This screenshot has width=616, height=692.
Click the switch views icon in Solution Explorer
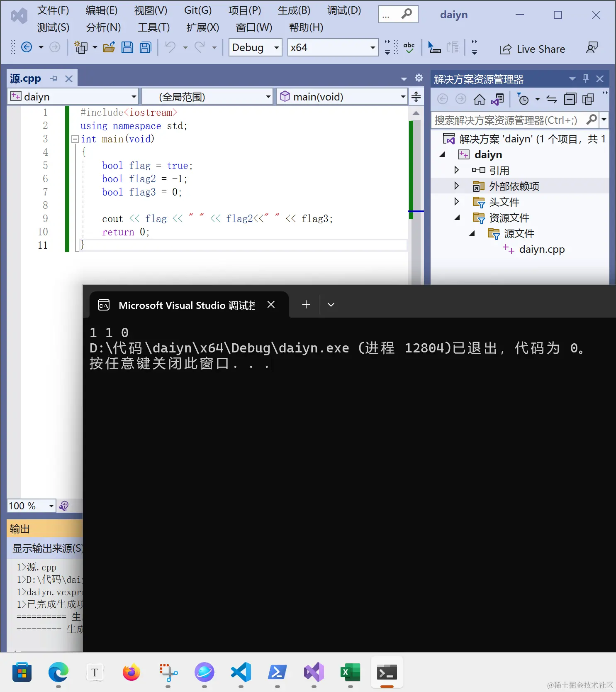(x=497, y=99)
